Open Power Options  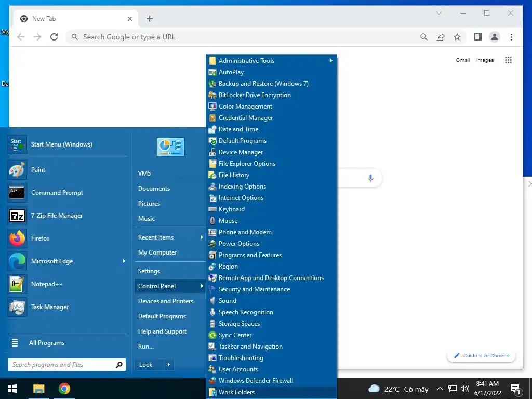coord(271,244)
